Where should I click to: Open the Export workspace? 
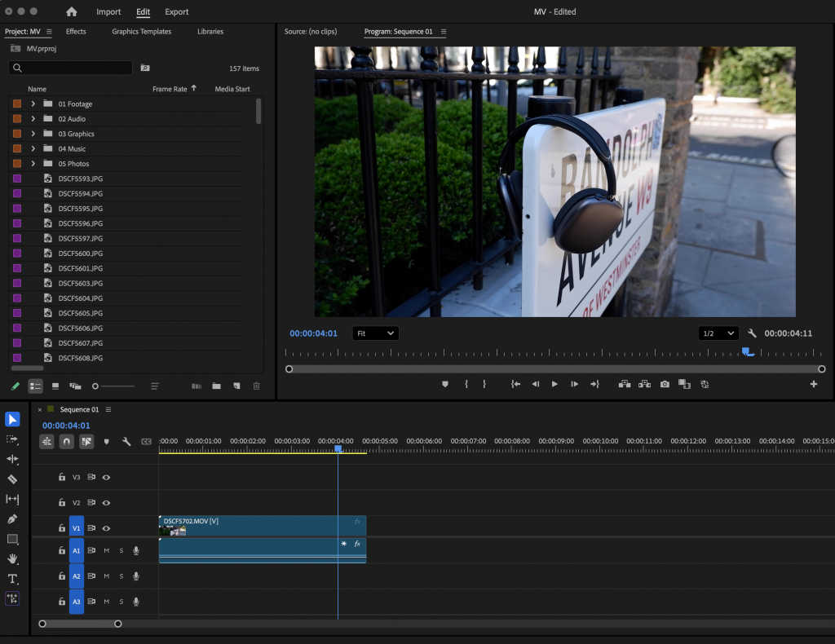click(x=176, y=12)
